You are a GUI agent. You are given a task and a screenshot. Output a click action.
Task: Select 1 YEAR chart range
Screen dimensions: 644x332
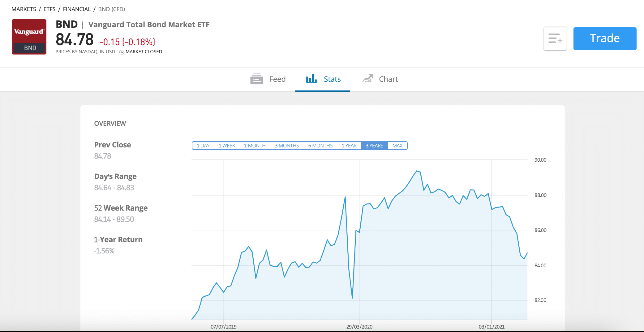pos(349,146)
